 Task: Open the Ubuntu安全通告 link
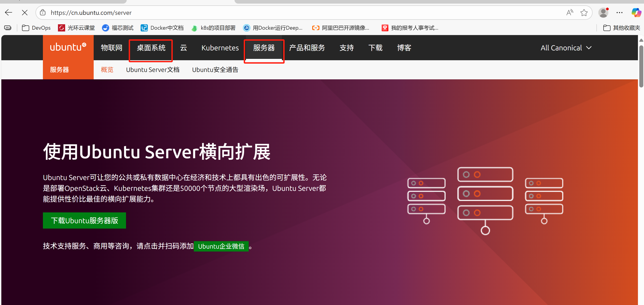(x=215, y=69)
